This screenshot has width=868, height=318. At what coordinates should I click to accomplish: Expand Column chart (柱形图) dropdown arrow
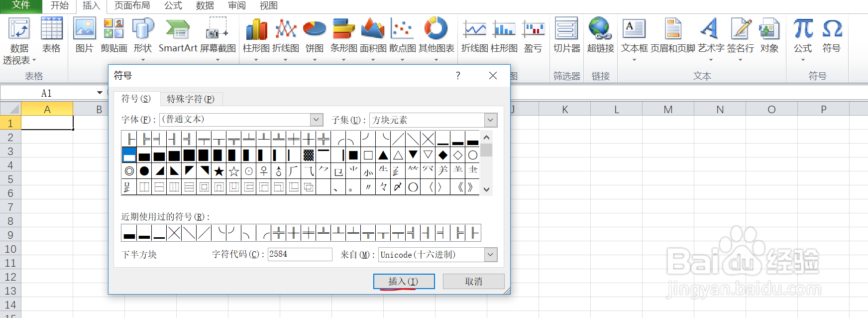tap(256, 60)
